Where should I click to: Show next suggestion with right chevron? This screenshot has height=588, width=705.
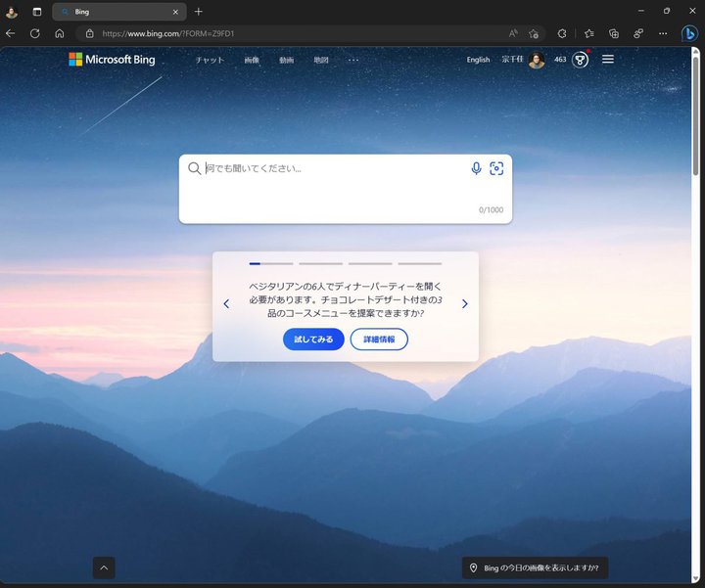point(464,304)
